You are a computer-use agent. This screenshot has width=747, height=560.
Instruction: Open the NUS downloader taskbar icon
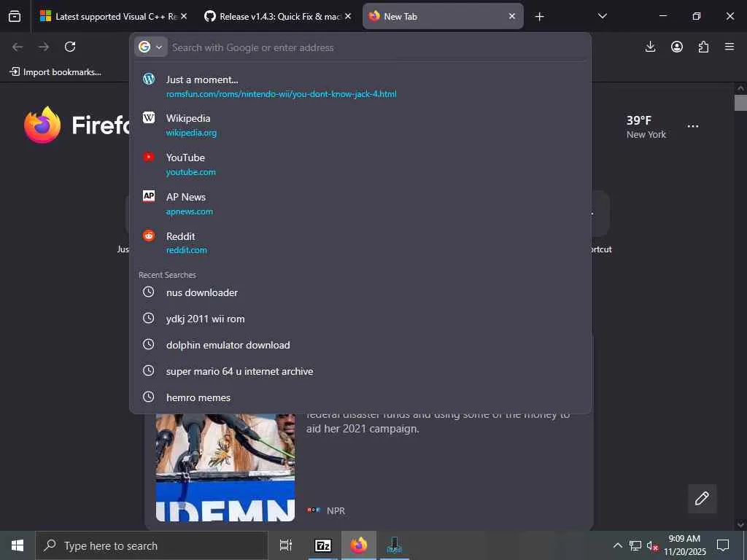point(394,545)
